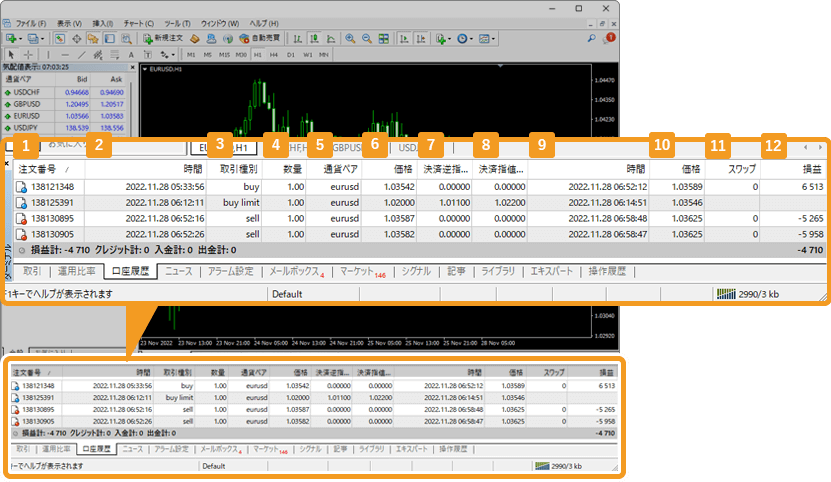Viewport: 831px width, 482px height.
Task: Launch the MetaEditor book icon
Action: tap(195, 38)
